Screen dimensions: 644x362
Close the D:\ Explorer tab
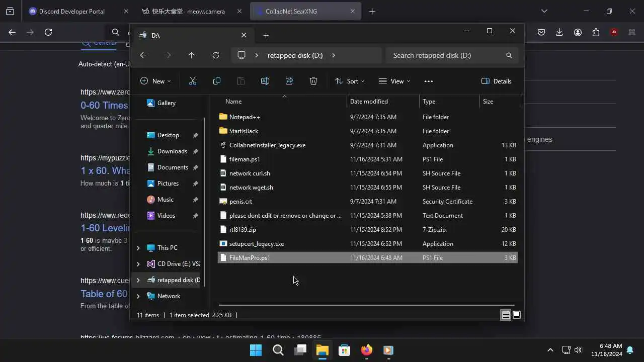tap(244, 35)
